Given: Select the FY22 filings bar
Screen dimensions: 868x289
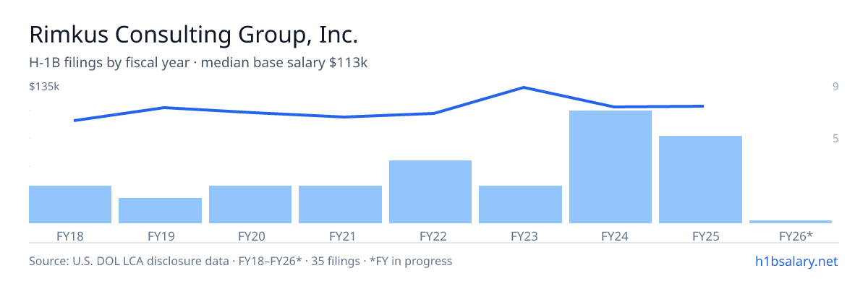Looking at the screenshot, I should pos(430,191).
